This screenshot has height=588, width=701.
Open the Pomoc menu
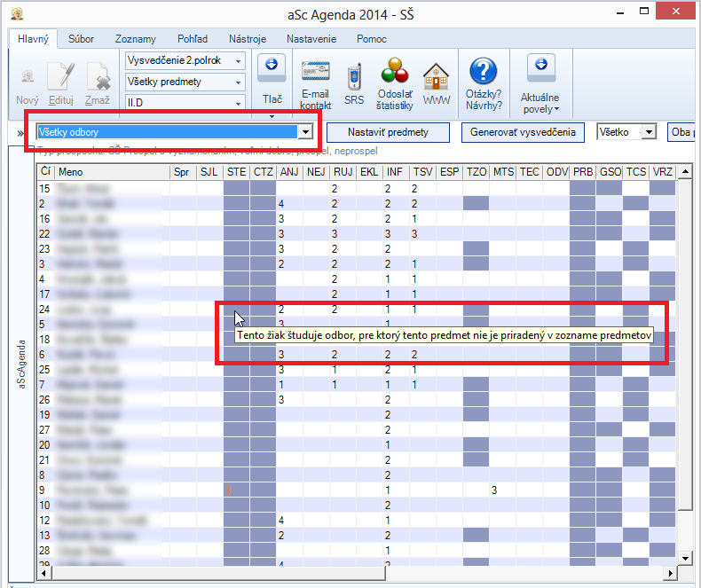point(371,39)
